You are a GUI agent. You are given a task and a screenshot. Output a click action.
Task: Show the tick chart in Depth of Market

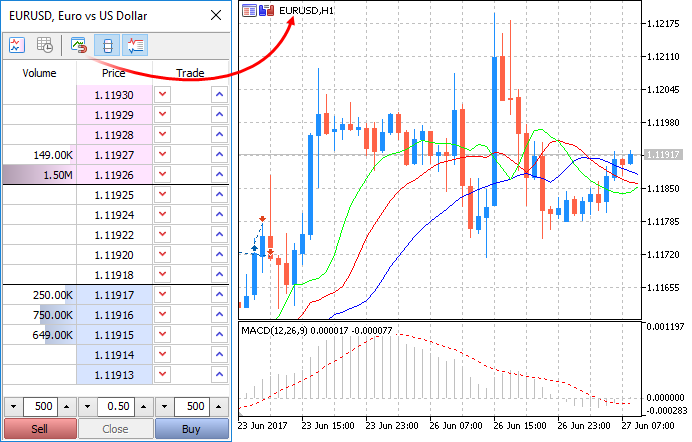(x=17, y=45)
